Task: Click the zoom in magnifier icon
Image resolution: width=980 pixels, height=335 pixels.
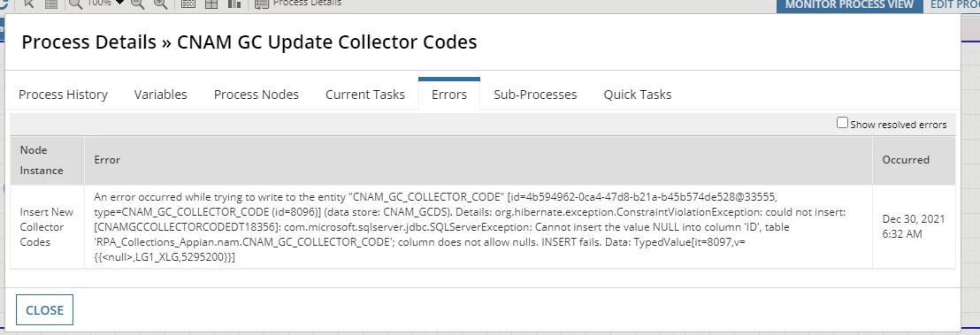Action: 161,4
